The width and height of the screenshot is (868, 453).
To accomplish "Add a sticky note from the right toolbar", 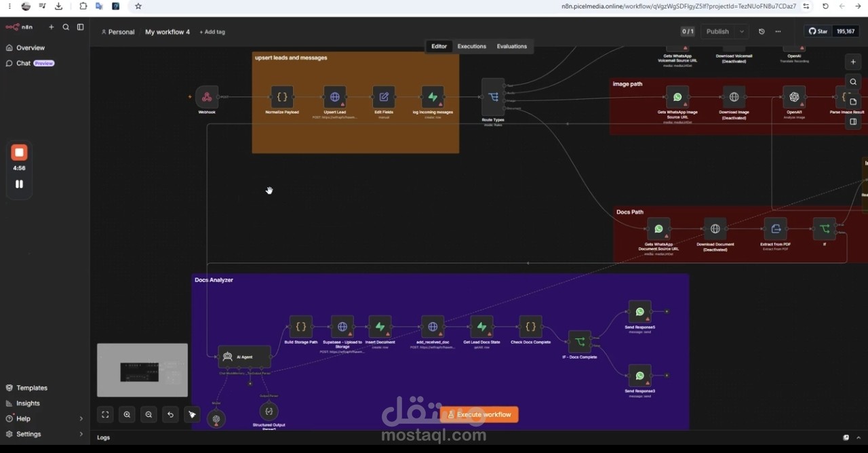I will pos(853,102).
